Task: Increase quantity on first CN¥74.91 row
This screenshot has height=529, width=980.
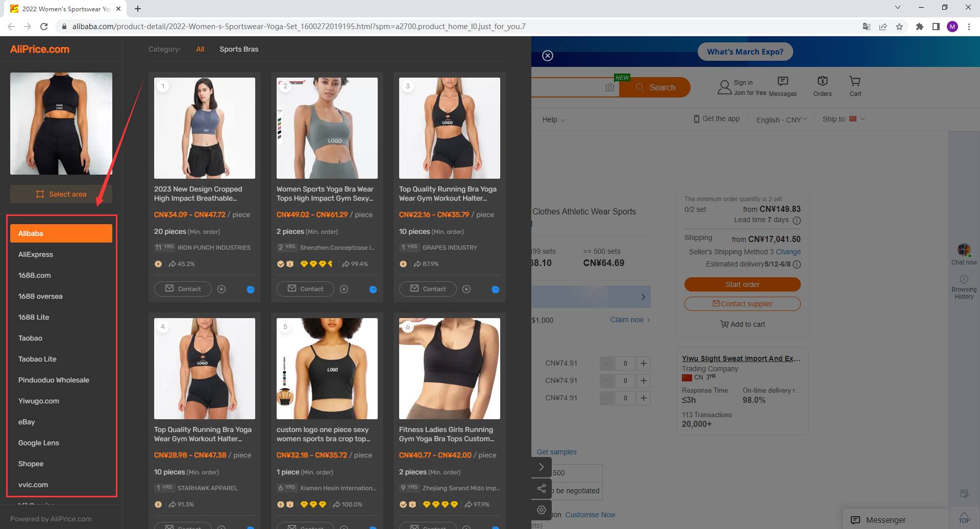Action: [x=644, y=364]
